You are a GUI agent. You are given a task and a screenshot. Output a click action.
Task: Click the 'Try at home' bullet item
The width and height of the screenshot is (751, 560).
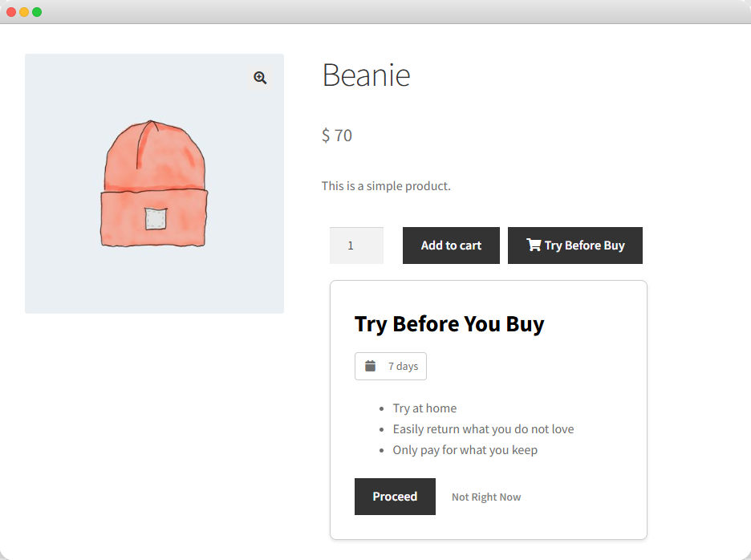[x=424, y=408]
